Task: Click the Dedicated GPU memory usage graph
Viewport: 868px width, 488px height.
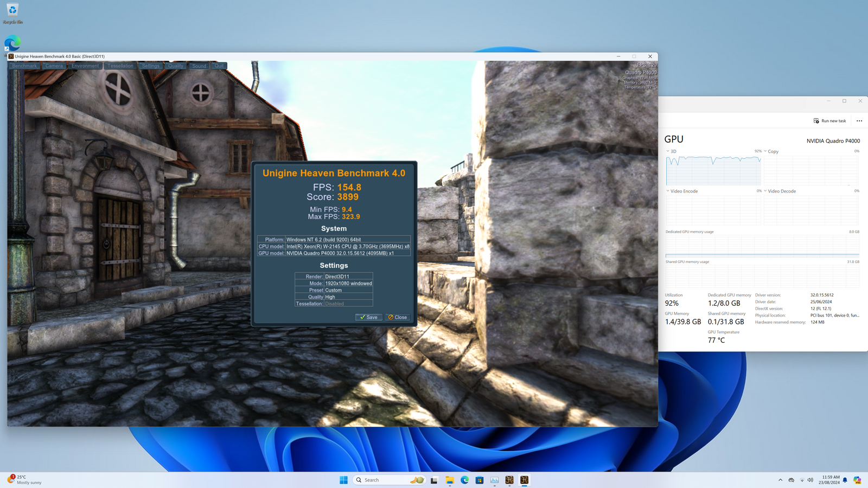Action: (762, 246)
